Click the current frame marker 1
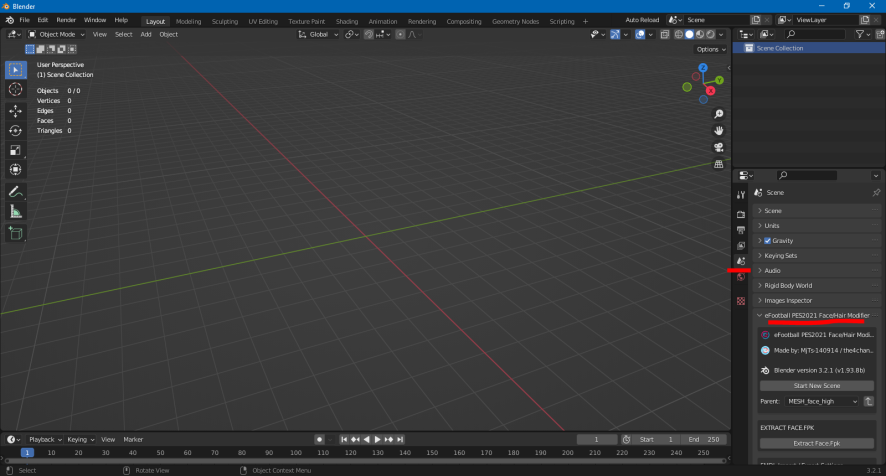886x476 pixels. pyautogui.click(x=27, y=452)
